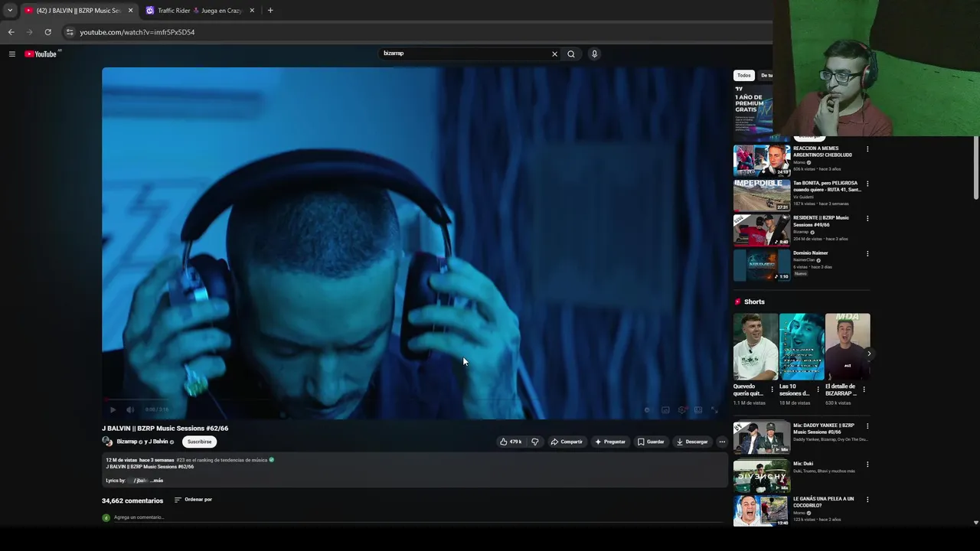Open options menu for Dominio Naimer
The height and width of the screenshot is (551, 980).
(867, 253)
